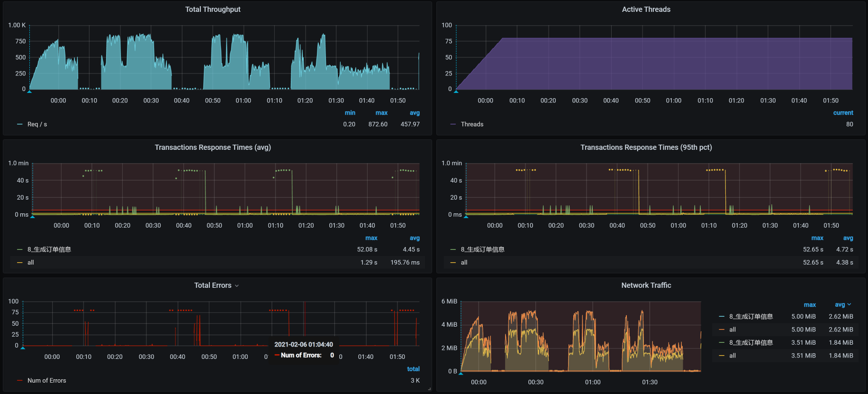
Task: Open Transactions Response Times (95th pct) title menu
Action: coord(646,147)
